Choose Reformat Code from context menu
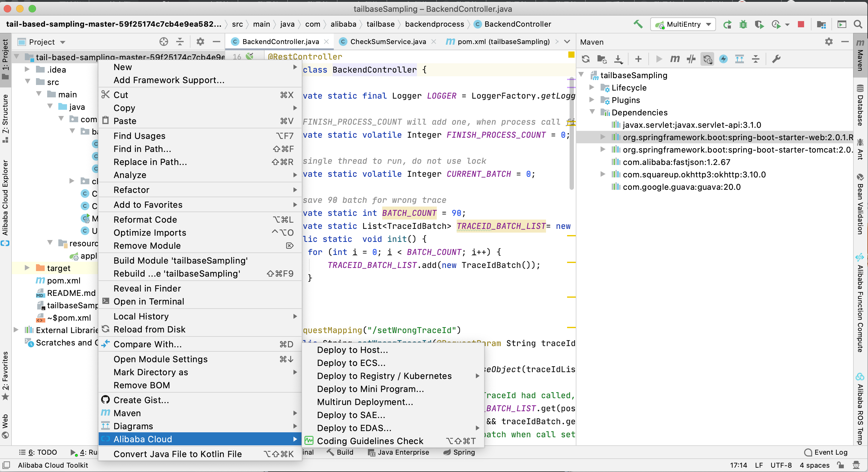The image size is (868, 472). (x=145, y=219)
